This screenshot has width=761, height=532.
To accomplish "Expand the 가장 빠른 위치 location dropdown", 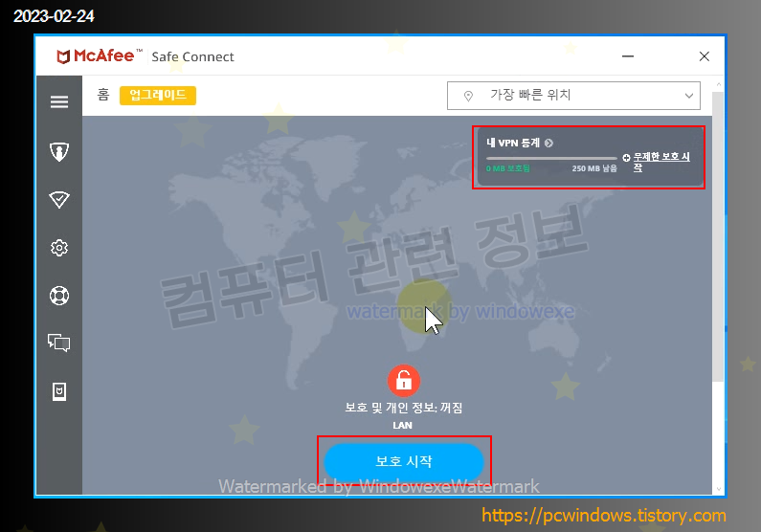I will 573,96.
